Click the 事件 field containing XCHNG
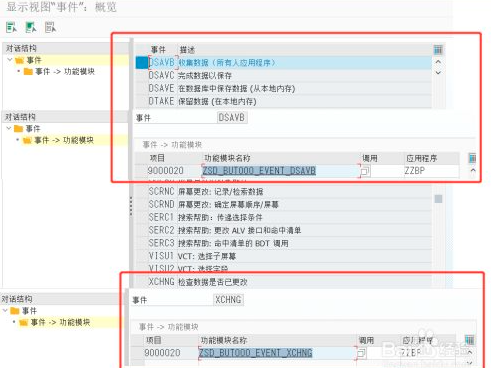This screenshot has height=368, width=491. (228, 300)
